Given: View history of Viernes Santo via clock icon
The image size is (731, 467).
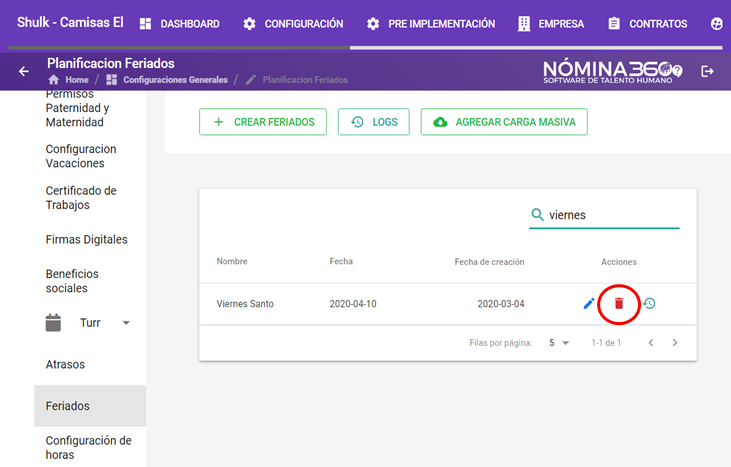Looking at the screenshot, I should click(x=649, y=303).
